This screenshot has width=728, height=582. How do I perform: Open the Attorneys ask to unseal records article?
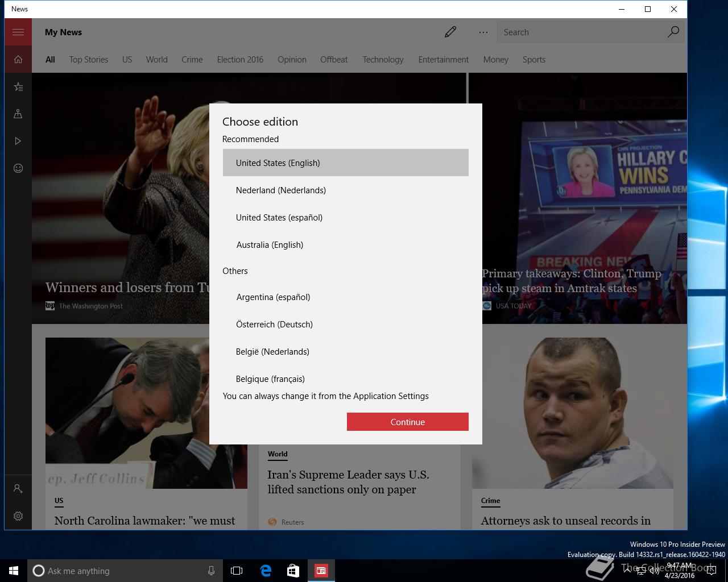[x=565, y=521]
